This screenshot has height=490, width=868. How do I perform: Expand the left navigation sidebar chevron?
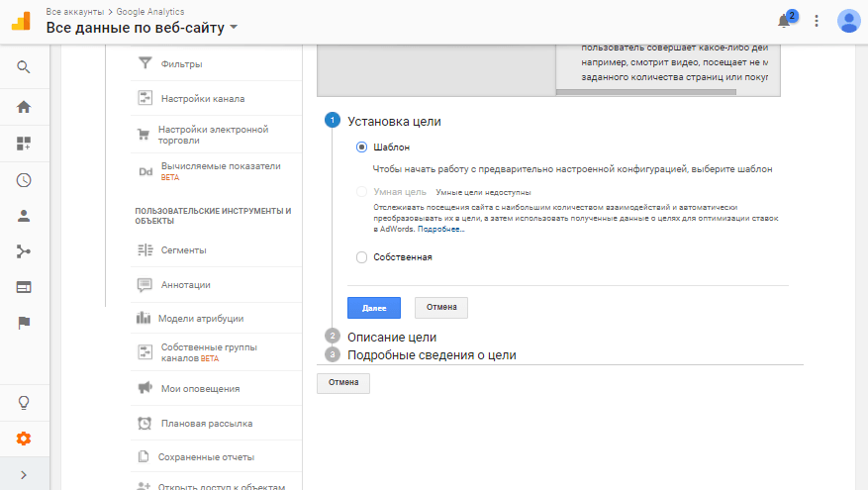click(24, 475)
